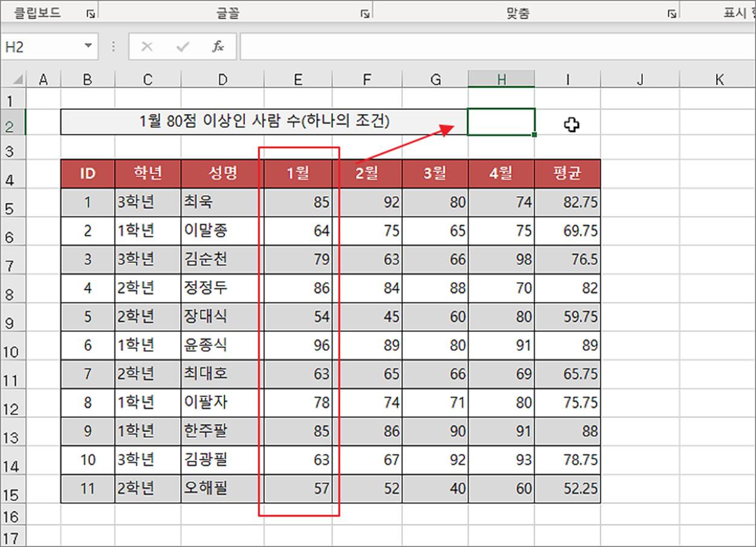756x547 pixels.
Task: Click the Select All corner triangle
Action: (18, 80)
